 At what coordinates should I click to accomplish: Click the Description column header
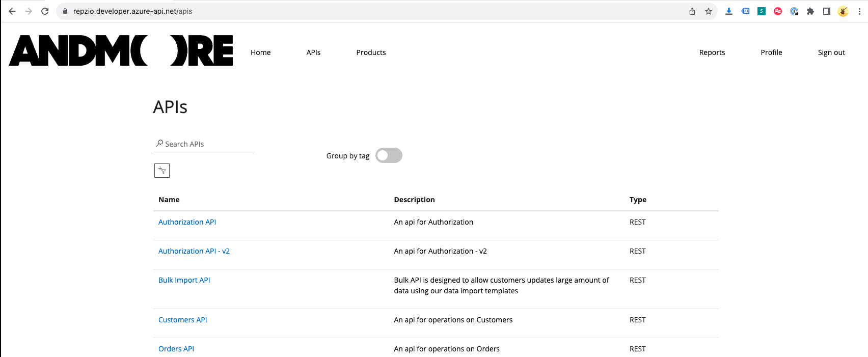coord(414,200)
